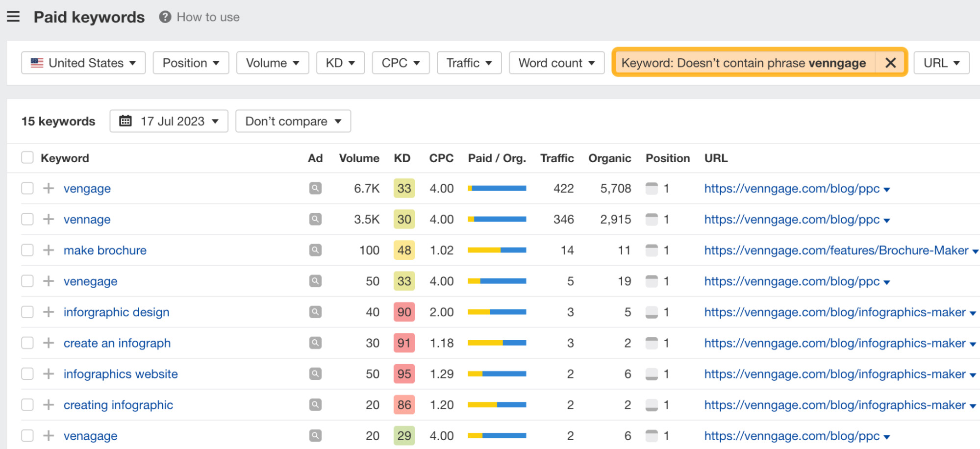Viewport: 980px width, 449px height.
Task: Open the "make brochure" keyword details
Action: click(x=104, y=250)
